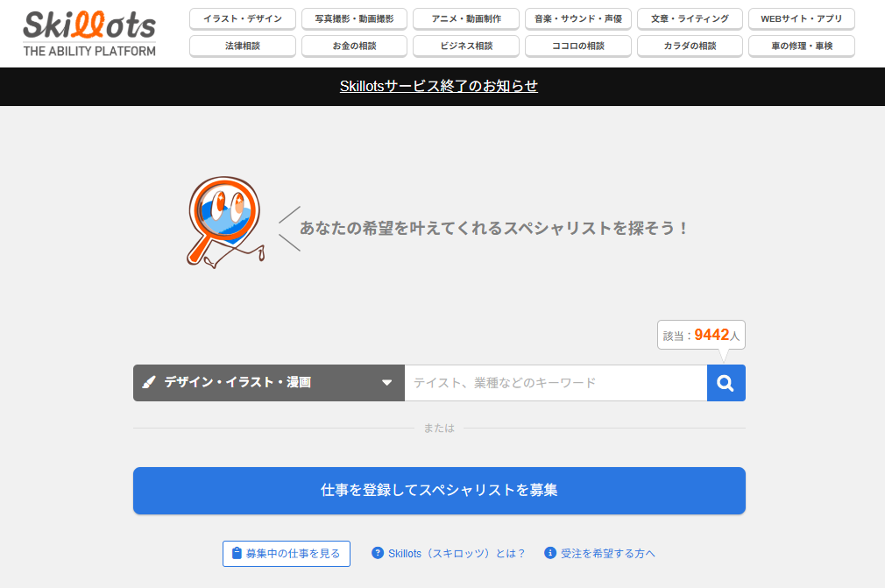Expand the デザイン・イラスト・漫画 category dropdown
885x588 pixels.
point(267,383)
